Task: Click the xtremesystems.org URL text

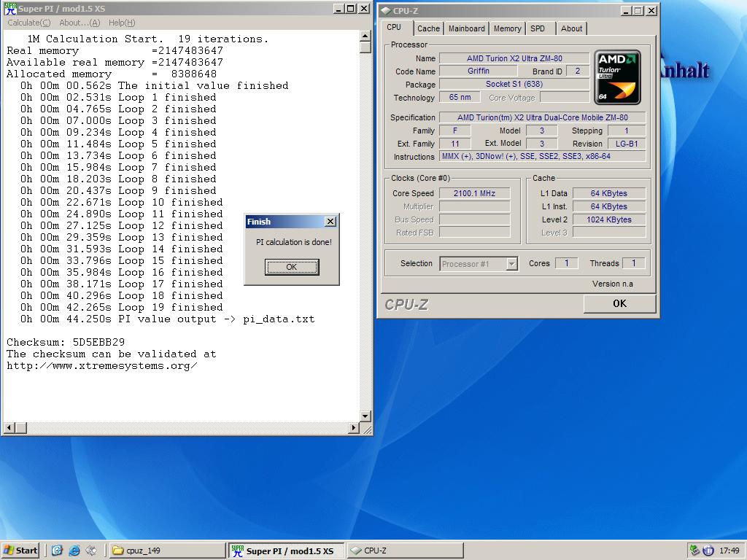Action: [x=102, y=366]
